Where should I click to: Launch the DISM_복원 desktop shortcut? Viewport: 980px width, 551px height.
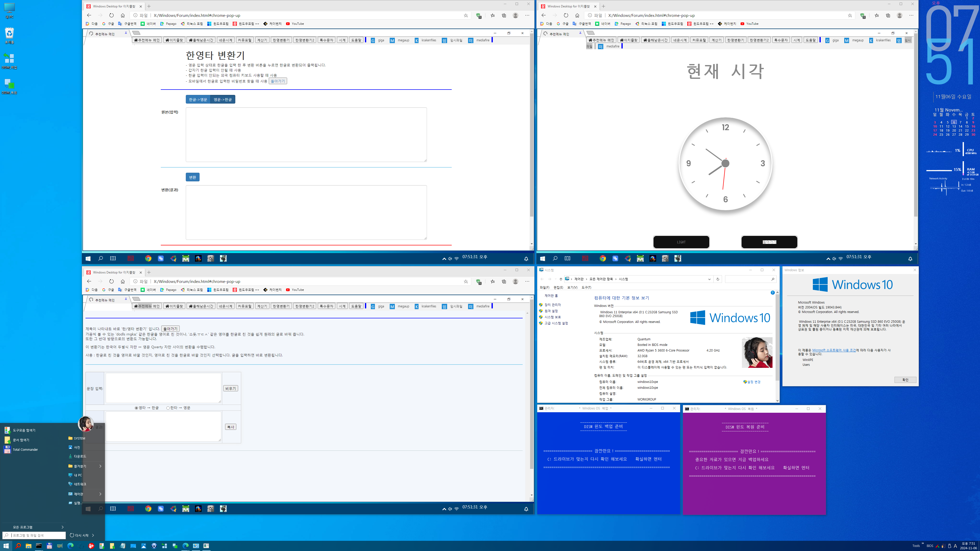[x=9, y=86]
